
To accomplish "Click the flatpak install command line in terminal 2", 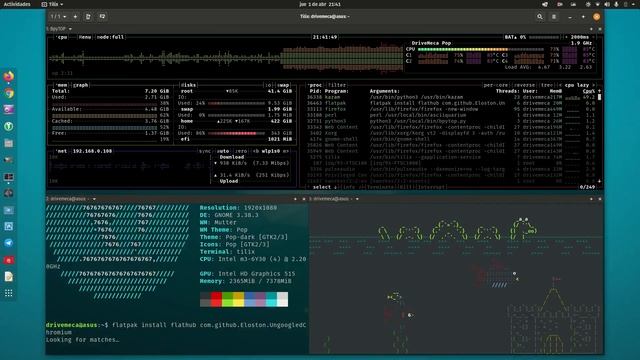I will (176, 329).
